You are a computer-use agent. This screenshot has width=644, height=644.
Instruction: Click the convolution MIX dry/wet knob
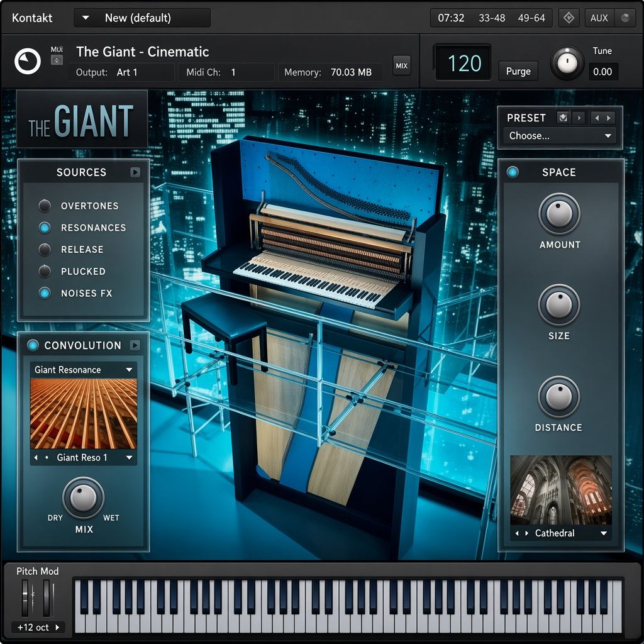coord(84,498)
